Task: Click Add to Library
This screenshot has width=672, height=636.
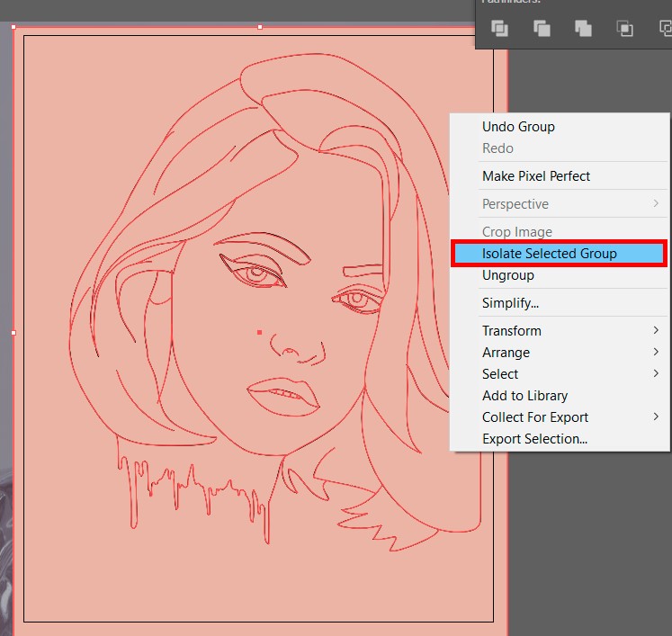Action: point(524,396)
